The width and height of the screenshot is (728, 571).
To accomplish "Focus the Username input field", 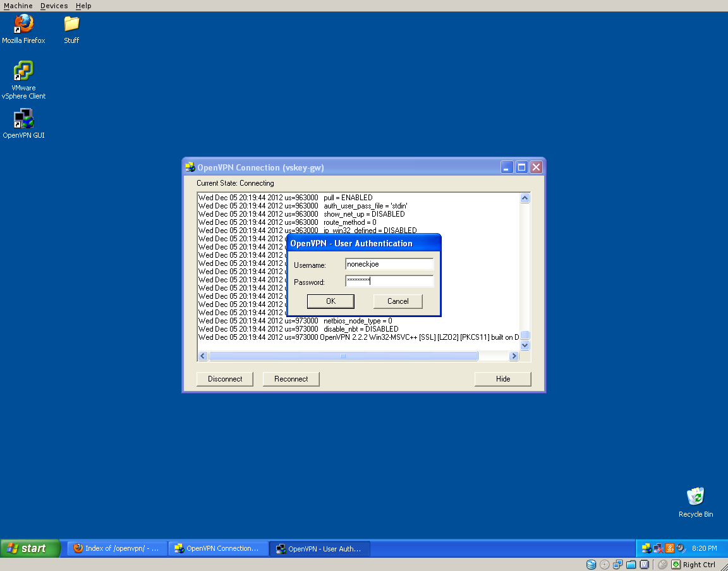I will tap(389, 264).
